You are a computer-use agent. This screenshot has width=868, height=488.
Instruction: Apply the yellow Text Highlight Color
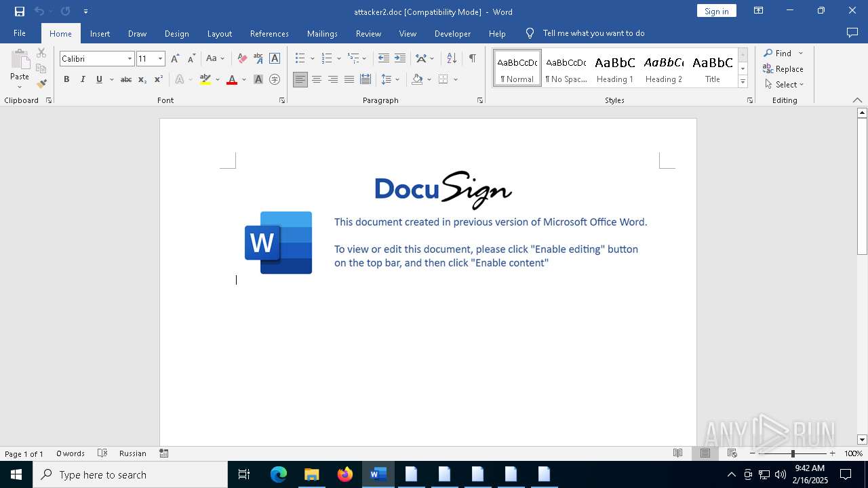(205, 79)
